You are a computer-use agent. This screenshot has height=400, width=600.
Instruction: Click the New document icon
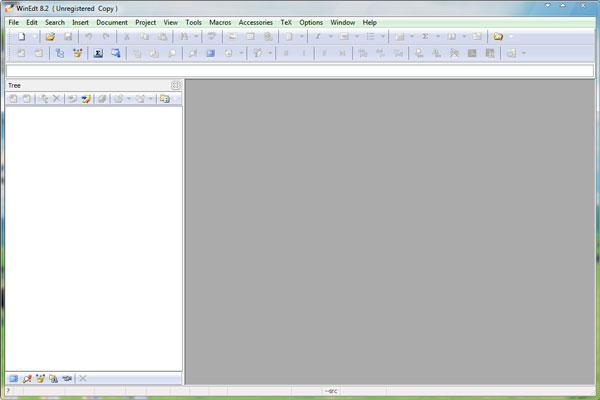(21, 36)
